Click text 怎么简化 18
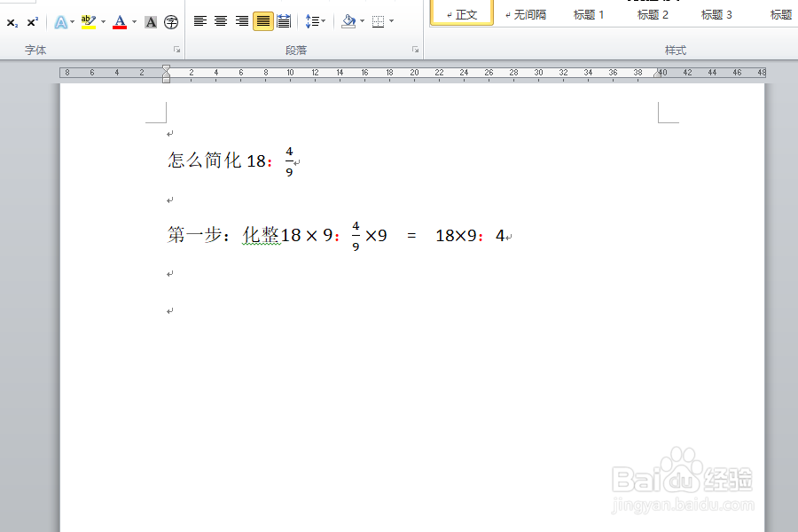This screenshot has width=798, height=532. coord(216,160)
